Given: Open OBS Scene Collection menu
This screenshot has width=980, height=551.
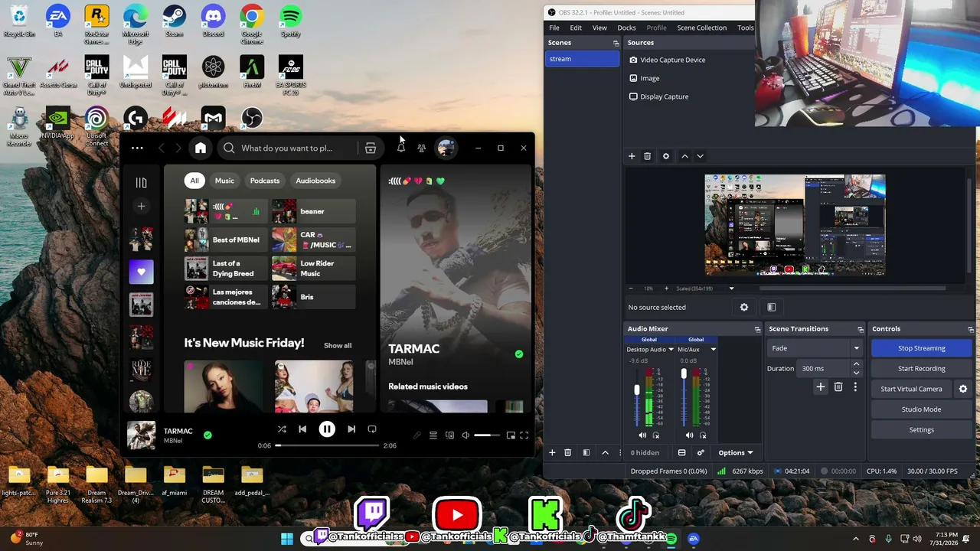Looking at the screenshot, I should (701, 28).
